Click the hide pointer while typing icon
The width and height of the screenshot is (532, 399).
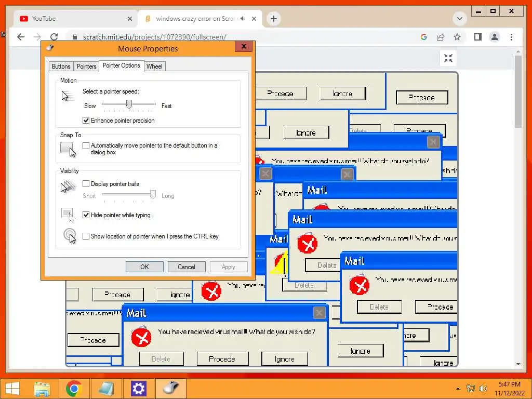click(68, 215)
